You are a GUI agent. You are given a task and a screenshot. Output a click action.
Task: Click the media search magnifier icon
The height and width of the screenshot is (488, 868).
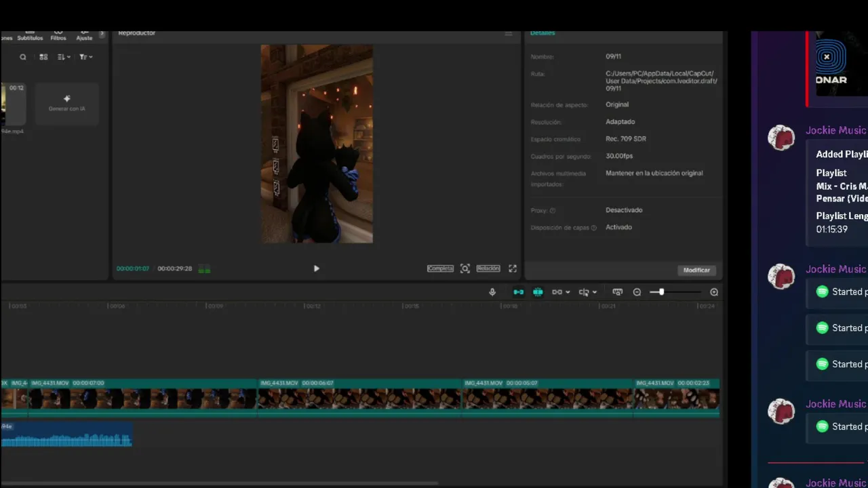click(23, 57)
